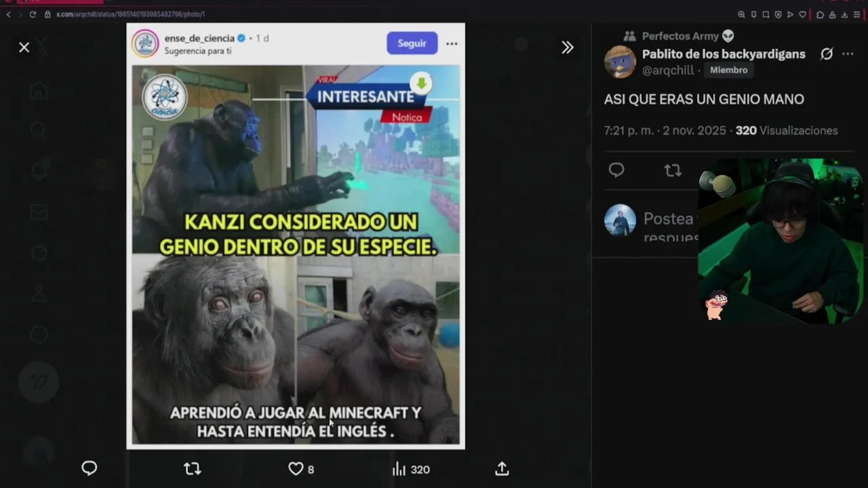The width and height of the screenshot is (868, 488).
Task: Click the browser zoom magnifier icon
Action: tap(741, 14)
